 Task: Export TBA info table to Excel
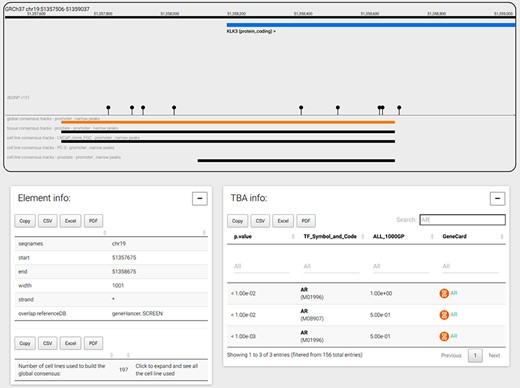[283, 221]
